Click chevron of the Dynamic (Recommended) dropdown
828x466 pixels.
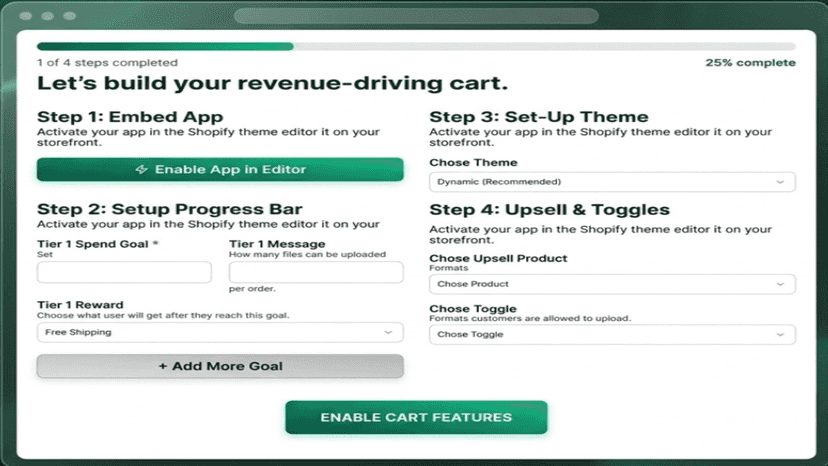780,182
